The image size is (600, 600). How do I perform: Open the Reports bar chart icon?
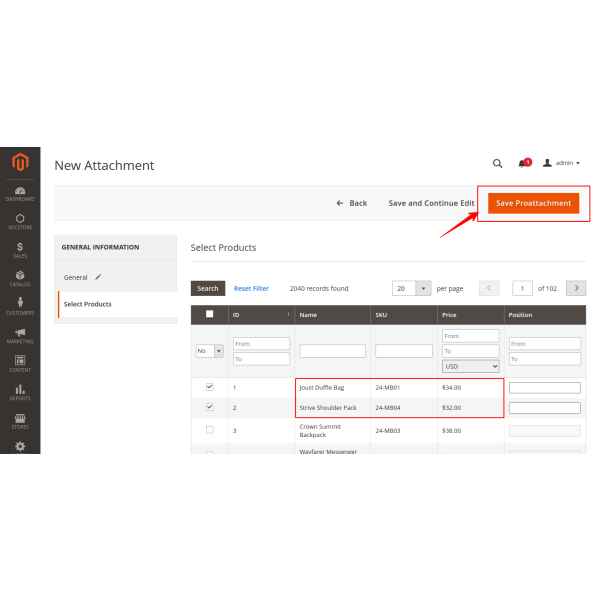(20, 392)
